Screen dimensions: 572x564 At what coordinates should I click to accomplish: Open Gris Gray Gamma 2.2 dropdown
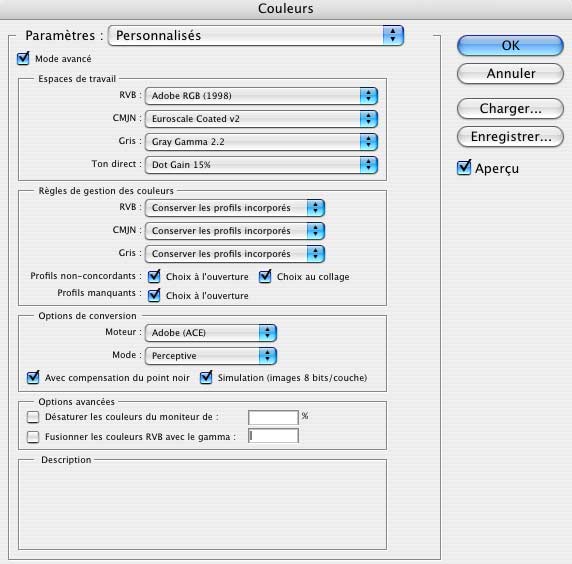(261, 142)
